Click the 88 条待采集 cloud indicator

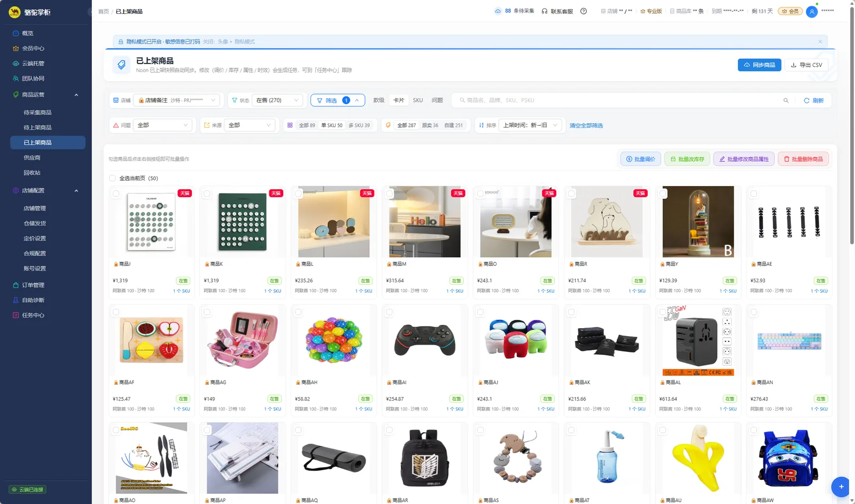(514, 11)
